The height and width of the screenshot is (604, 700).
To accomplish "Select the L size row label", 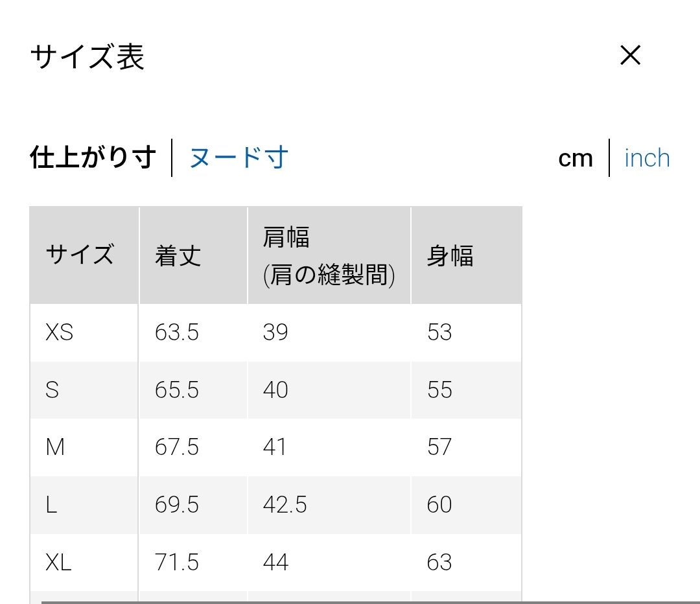I will [51, 505].
